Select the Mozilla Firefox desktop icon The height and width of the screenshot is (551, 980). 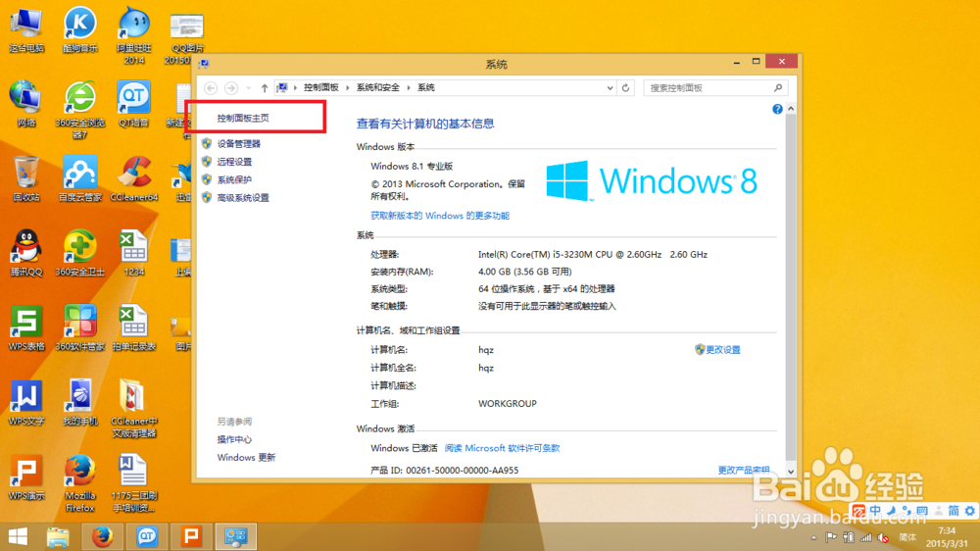(x=80, y=483)
